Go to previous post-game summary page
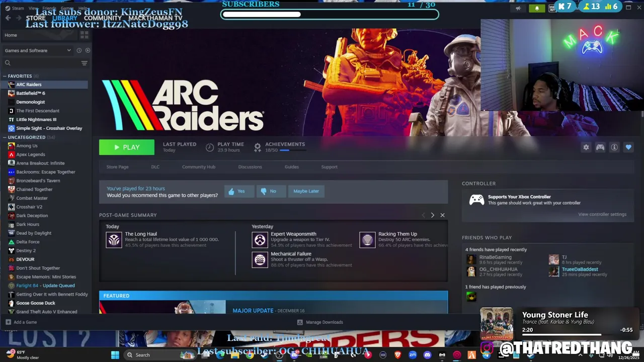The width and height of the screenshot is (644, 362). point(423,215)
